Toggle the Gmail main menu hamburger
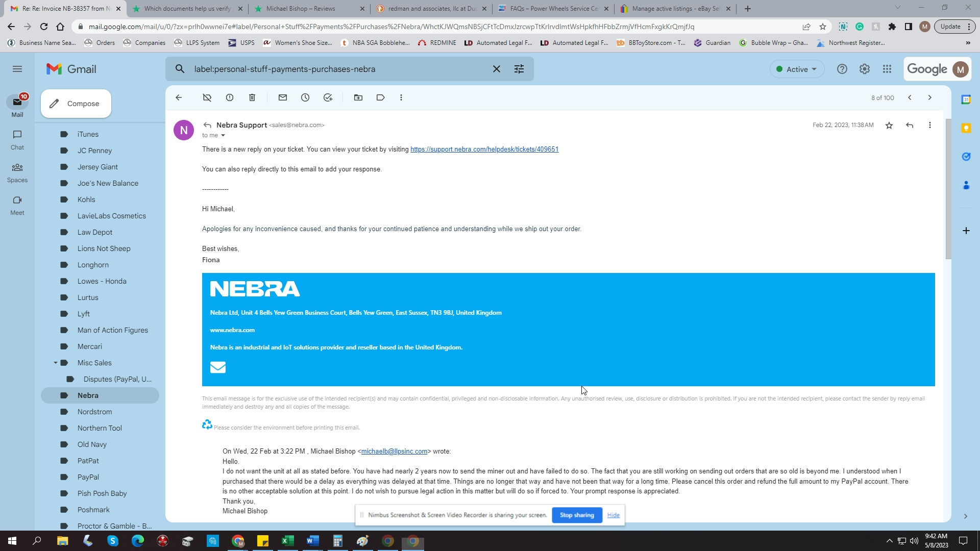The image size is (980, 551). (x=17, y=69)
